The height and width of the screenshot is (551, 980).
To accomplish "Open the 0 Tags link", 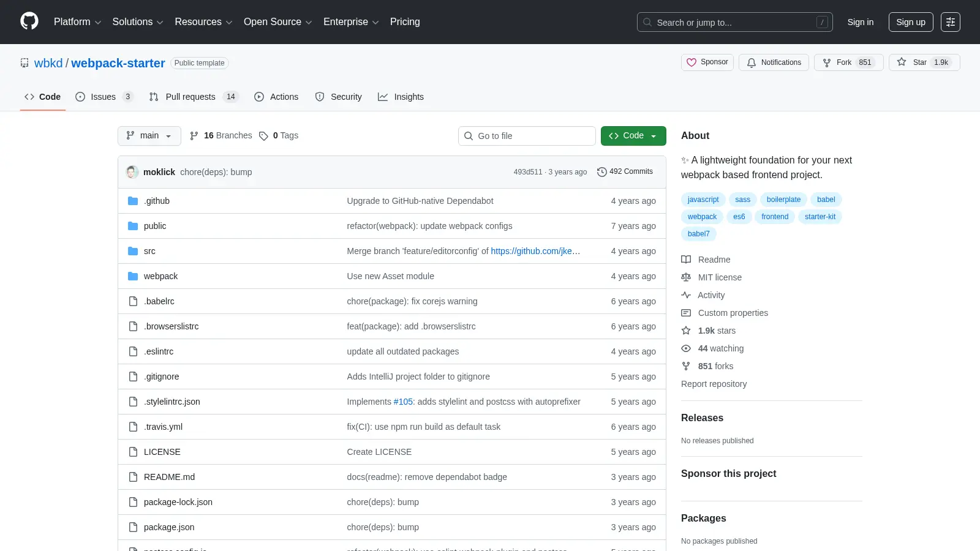I will coord(279,135).
